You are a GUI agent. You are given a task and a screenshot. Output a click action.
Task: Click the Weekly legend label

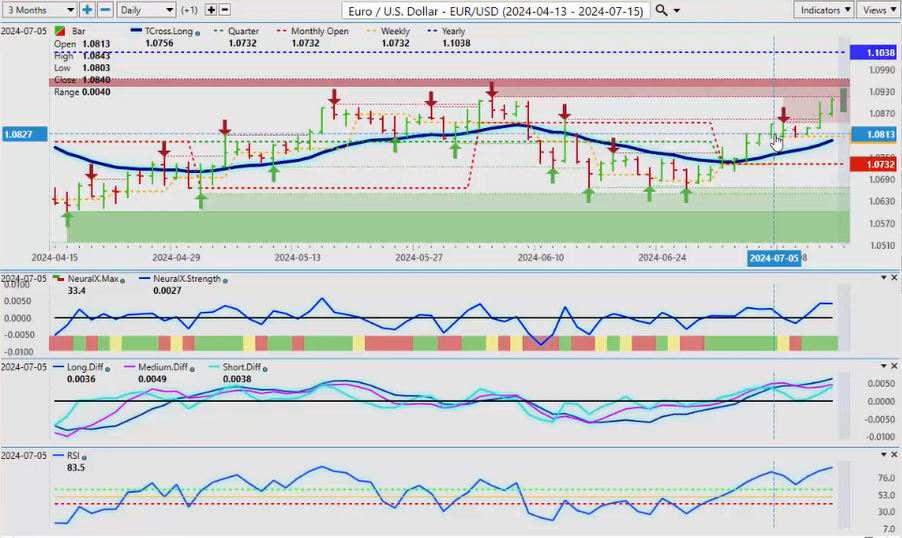coord(395,31)
